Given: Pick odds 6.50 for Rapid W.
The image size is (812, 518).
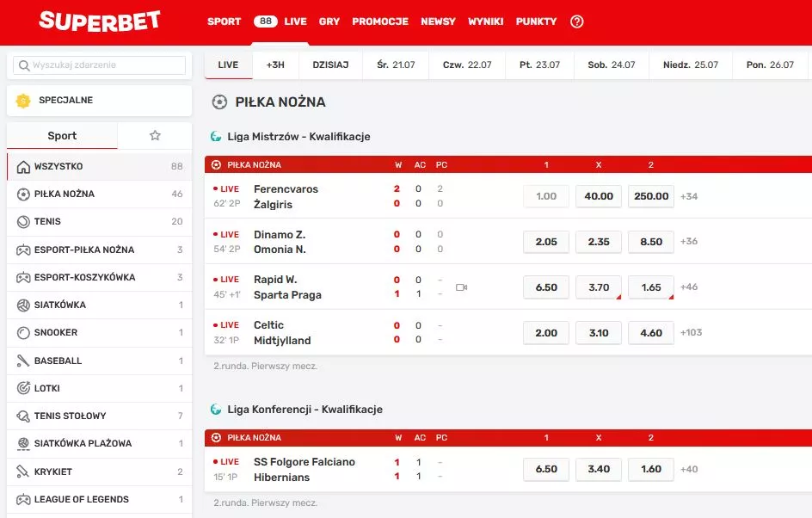Looking at the screenshot, I should click(x=546, y=287).
